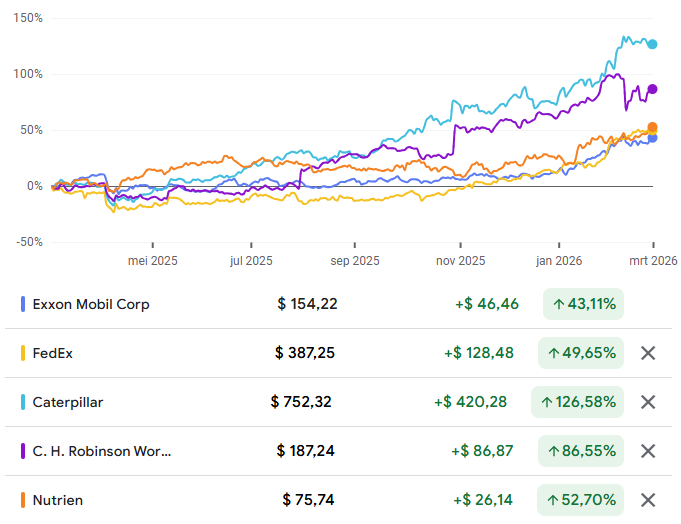The width and height of the screenshot is (681, 524).
Task: Open the FedEx stock link
Action: [53, 353]
